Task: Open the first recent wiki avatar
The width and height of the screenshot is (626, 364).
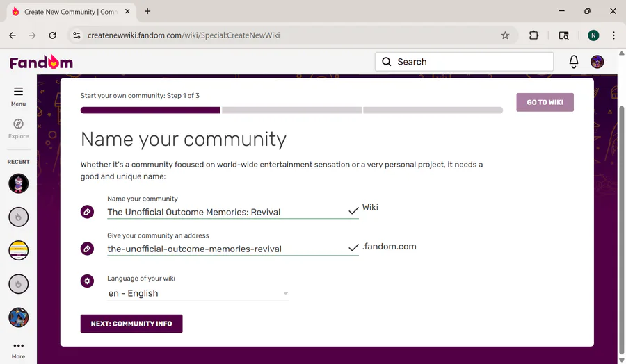Action: [x=18, y=184]
